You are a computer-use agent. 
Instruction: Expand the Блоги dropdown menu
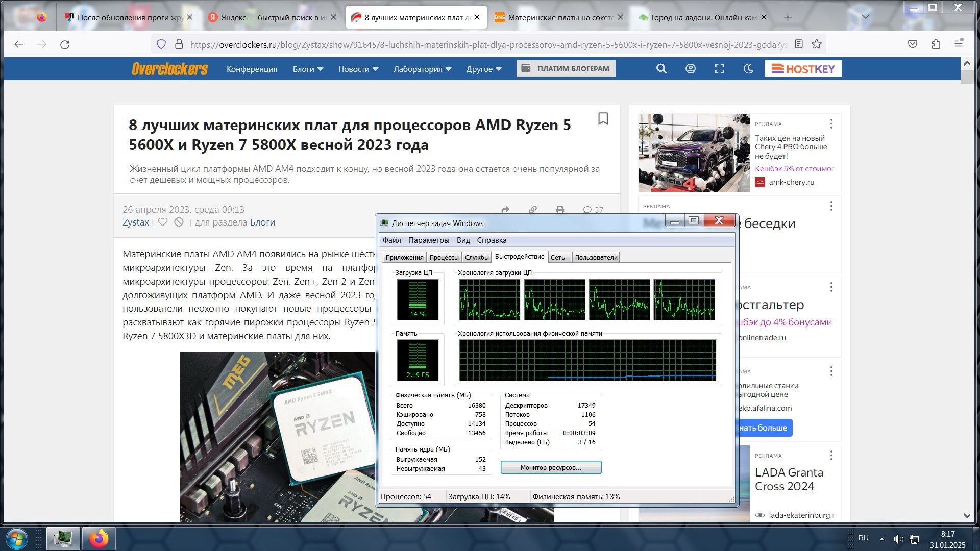308,69
